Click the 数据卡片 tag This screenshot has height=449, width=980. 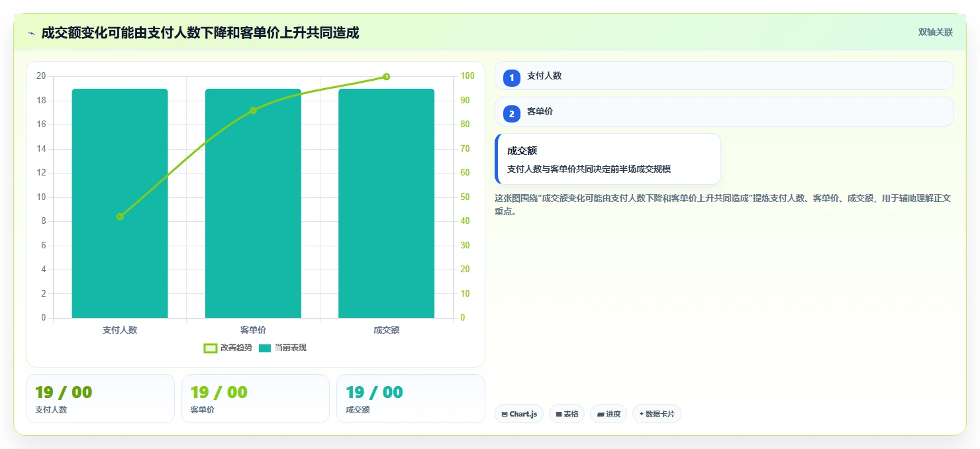656,414
